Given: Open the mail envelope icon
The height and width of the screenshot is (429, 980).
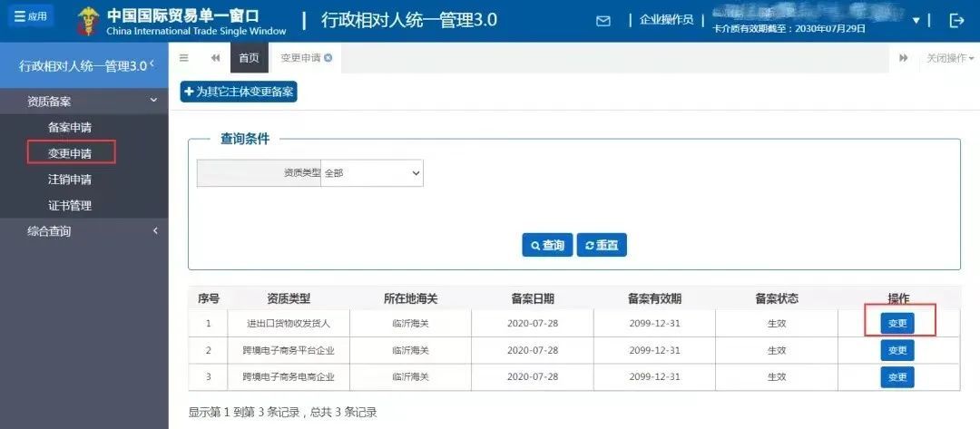Looking at the screenshot, I should pos(603,21).
